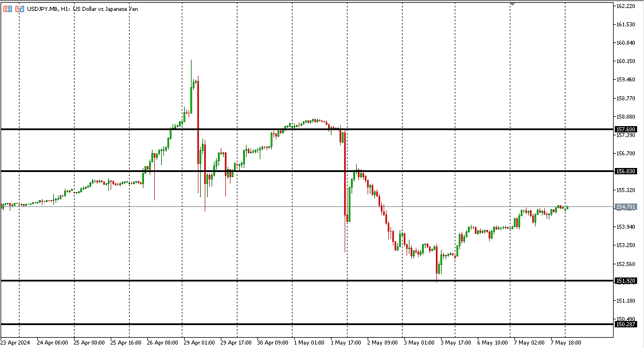Click the current price label 154.701

(x=626, y=207)
